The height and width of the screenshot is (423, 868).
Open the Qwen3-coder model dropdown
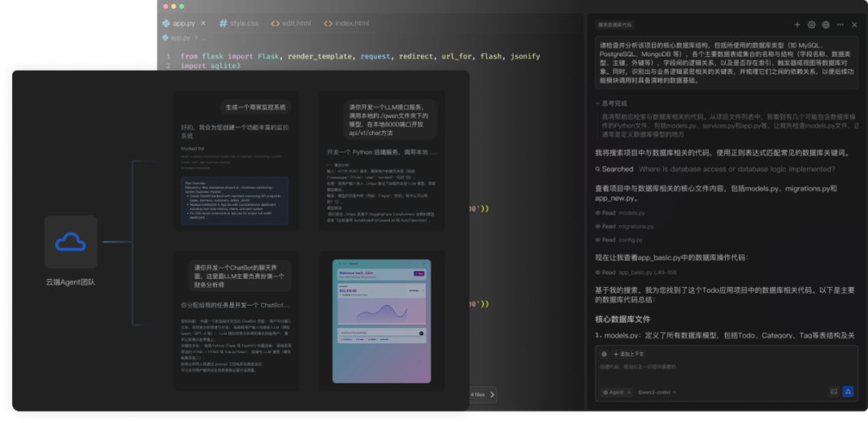point(657,392)
